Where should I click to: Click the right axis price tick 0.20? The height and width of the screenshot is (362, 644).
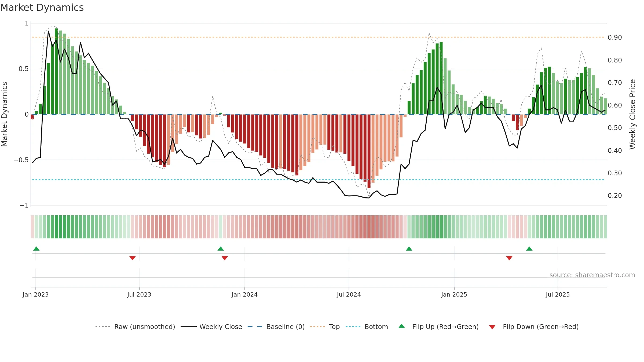point(615,195)
